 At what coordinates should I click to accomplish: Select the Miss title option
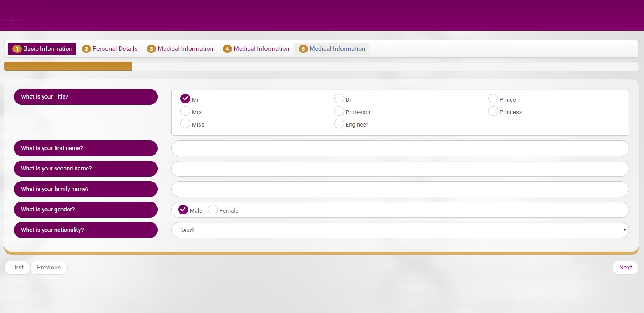tap(185, 123)
